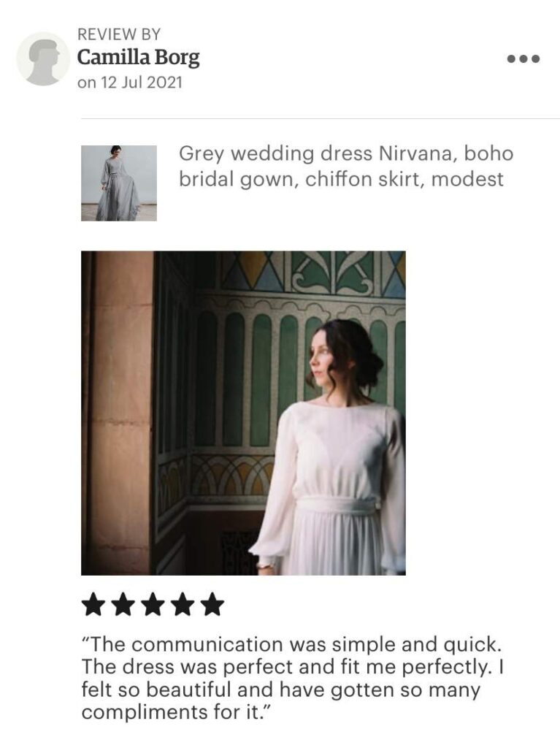Screen dimensions: 560x748
Task: Click the first rating star
Action: (93, 604)
